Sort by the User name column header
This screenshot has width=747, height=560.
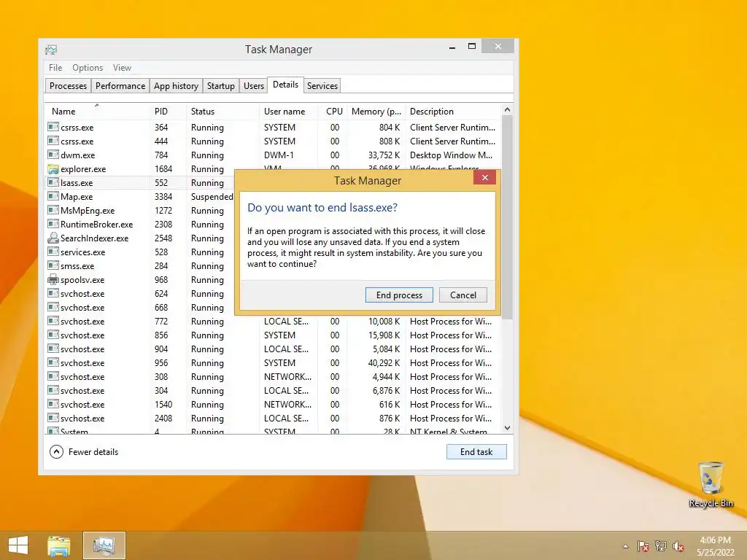[288, 112]
